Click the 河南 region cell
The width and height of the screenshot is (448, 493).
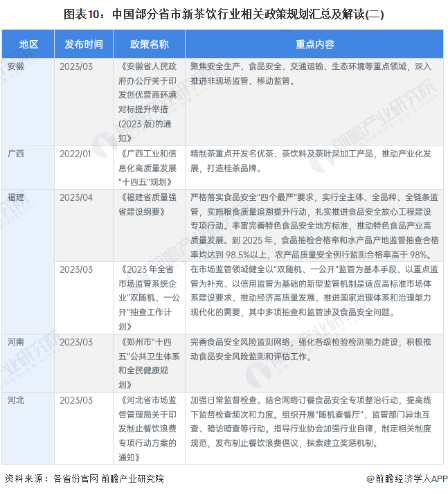(16, 342)
